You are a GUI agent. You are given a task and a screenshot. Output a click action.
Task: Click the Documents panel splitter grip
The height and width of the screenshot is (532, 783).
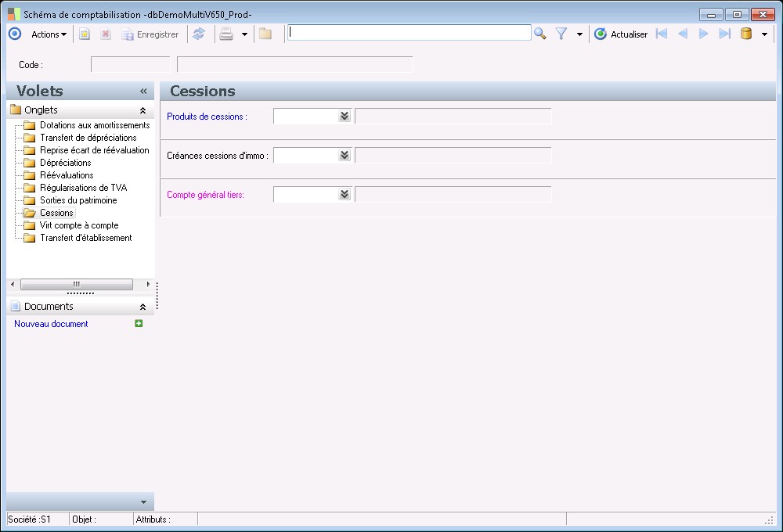point(81,293)
